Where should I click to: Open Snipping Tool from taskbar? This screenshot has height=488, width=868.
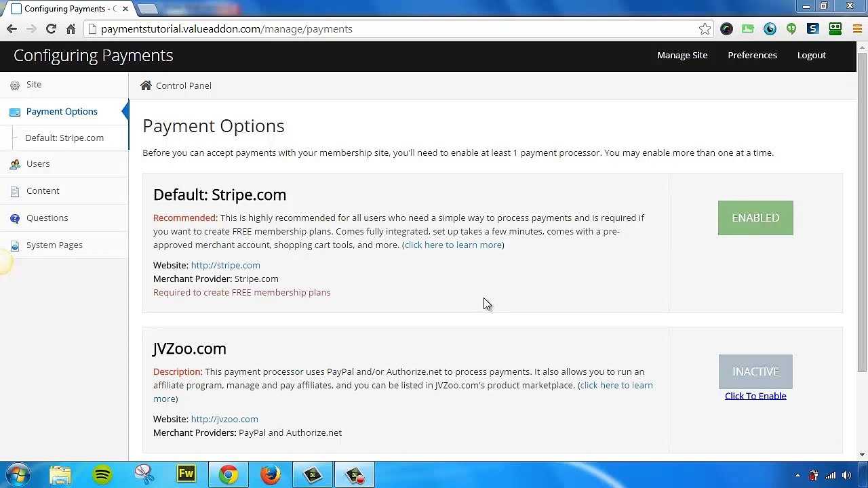click(x=144, y=474)
